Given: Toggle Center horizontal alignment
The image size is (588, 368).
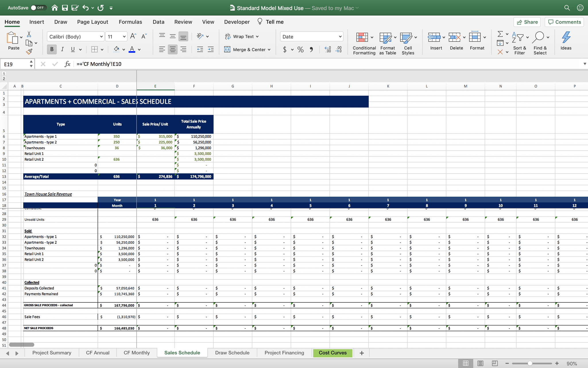Looking at the screenshot, I should coord(173,49).
